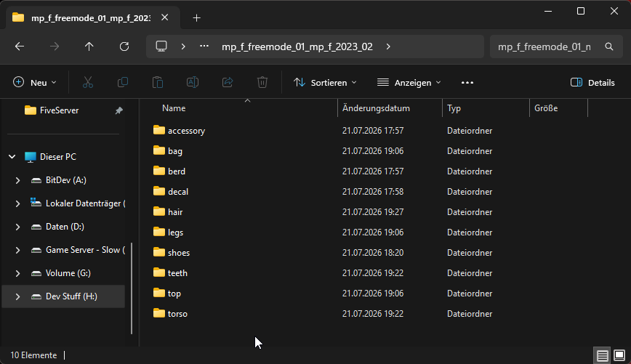631x364 pixels.
Task: Click the Rename icon
Action: tap(193, 82)
